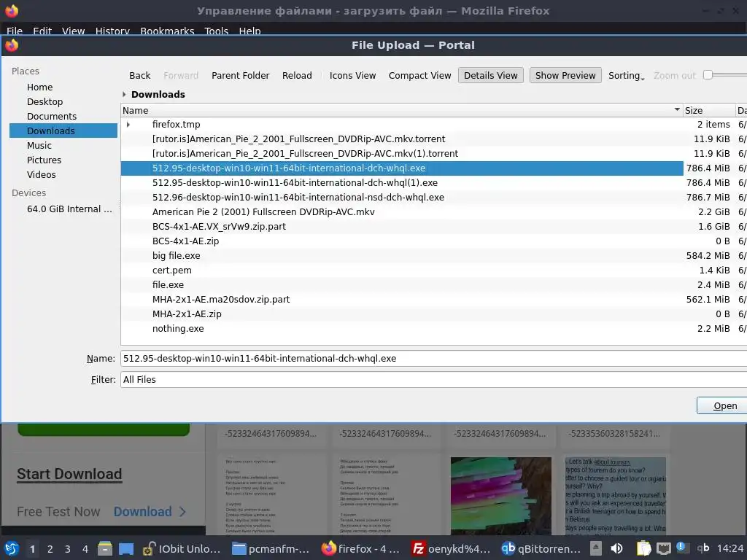Click the Name input field
The height and width of the screenshot is (560, 747).
click(433, 359)
